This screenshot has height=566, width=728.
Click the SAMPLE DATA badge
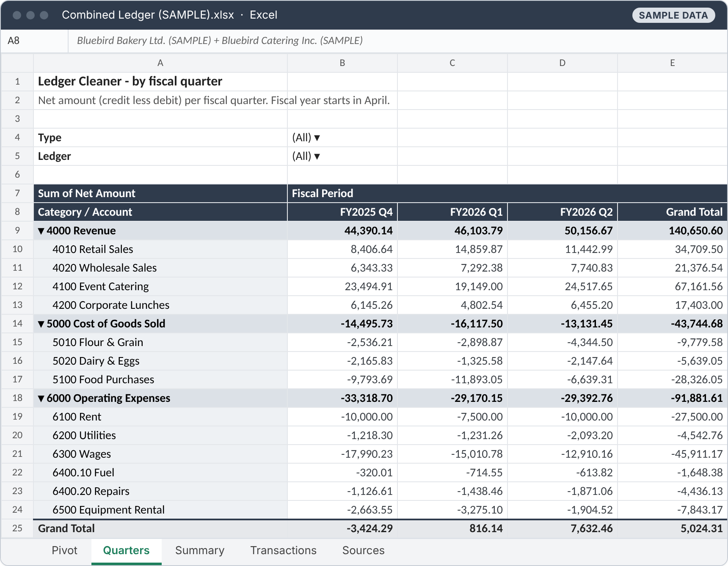tap(673, 15)
